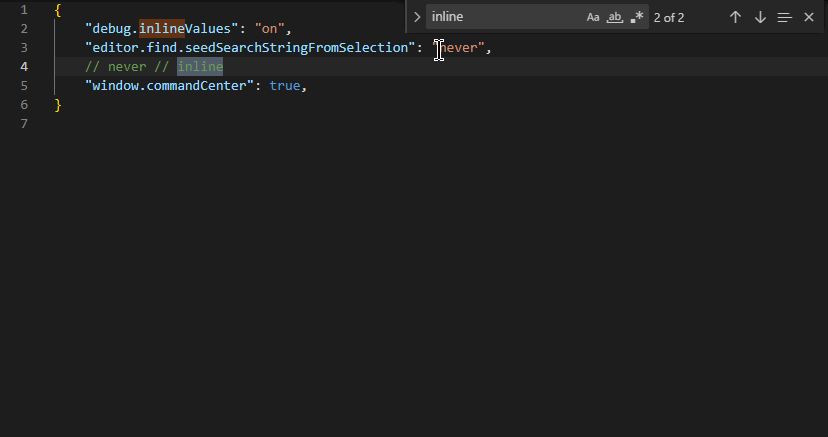The width and height of the screenshot is (828, 437).
Task: Click line number 1 in gutter
Action: point(24,10)
